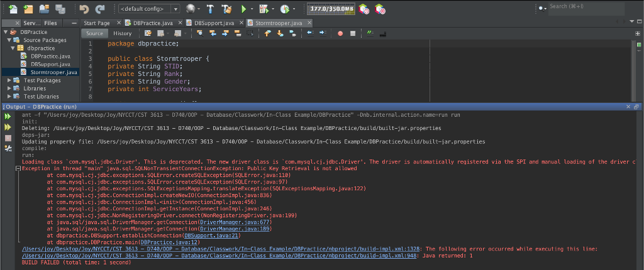Click the New Project icon

[x=29, y=9]
